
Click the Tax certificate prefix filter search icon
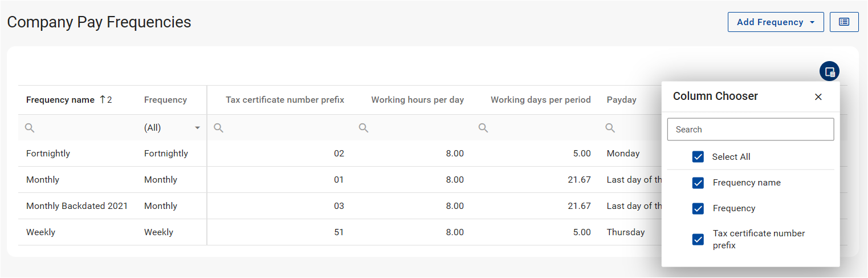(x=218, y=128)
